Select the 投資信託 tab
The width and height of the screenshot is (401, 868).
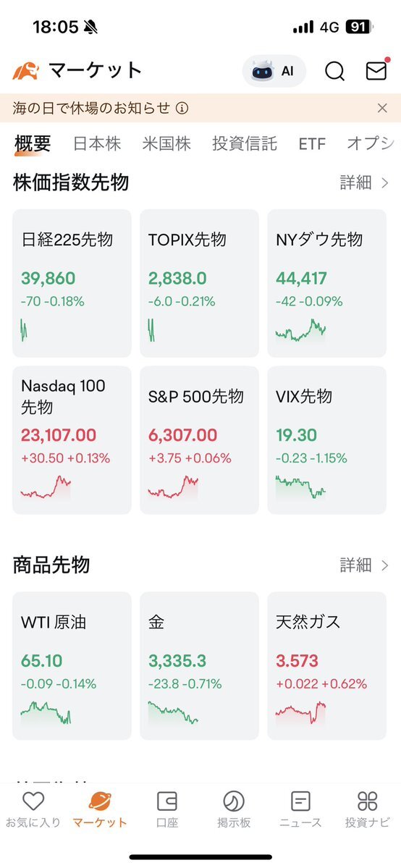(x=244, y=145)
